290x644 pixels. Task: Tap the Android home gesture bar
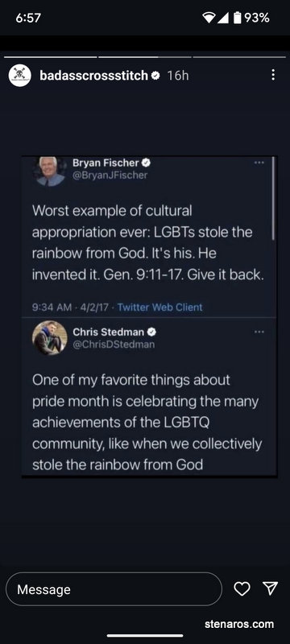click(145, 635)
